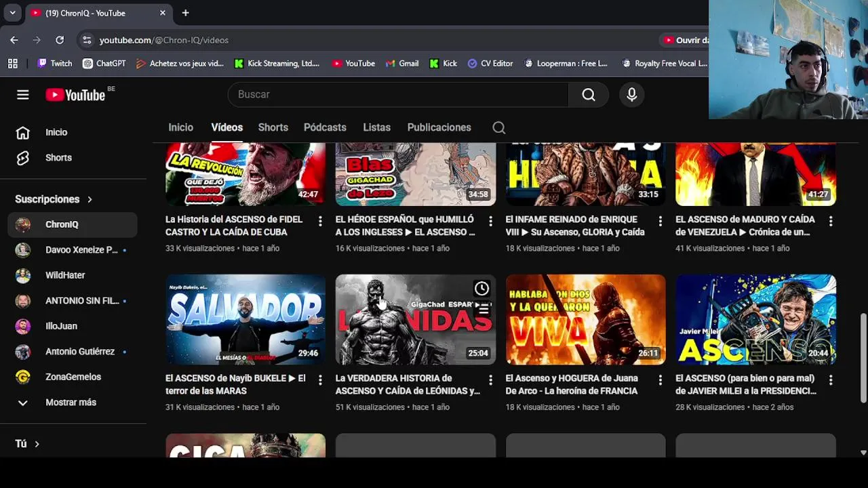Open Davoo Xeneize subscription
This screenshot has height=488, width=868.
(73, 250)
